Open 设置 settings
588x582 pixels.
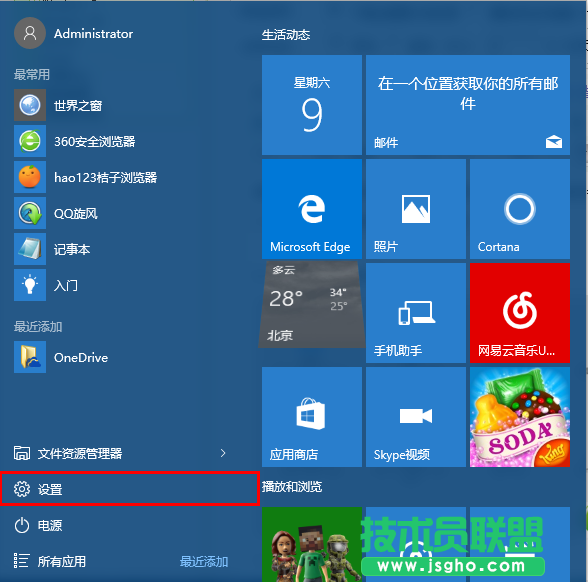[129, 489]
